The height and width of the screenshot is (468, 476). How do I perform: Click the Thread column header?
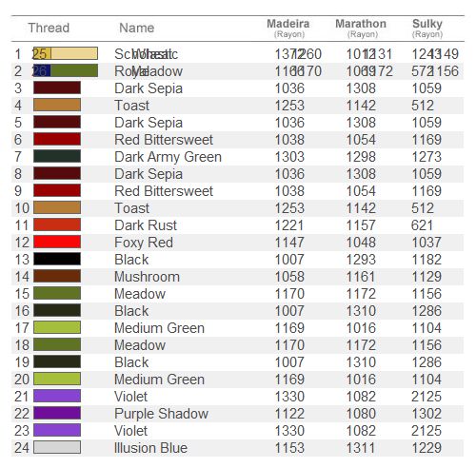pos(49,28)
